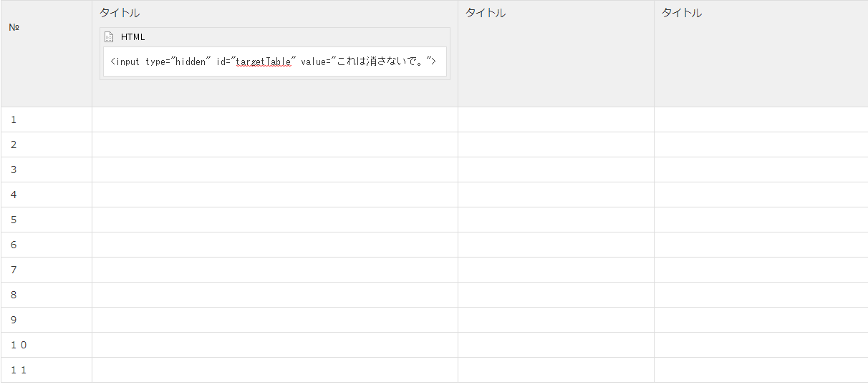Click inside the hidden input code field
Viewport: 868px width, 387px height.
click(275, 62)
